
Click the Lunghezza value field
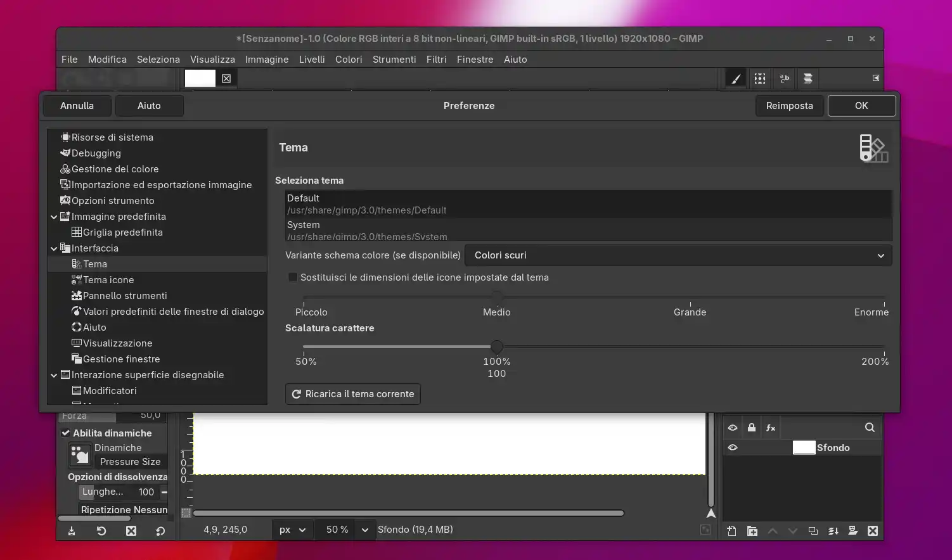tap(119, 492)
